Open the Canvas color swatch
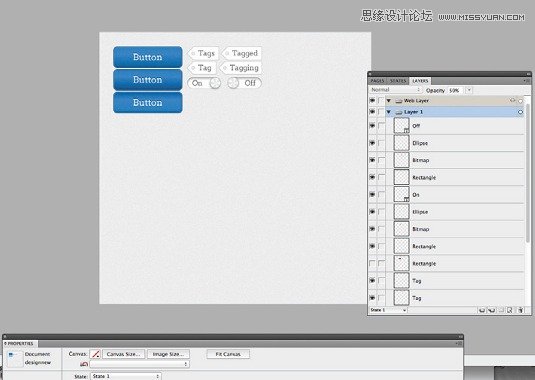 click(96, 354)
